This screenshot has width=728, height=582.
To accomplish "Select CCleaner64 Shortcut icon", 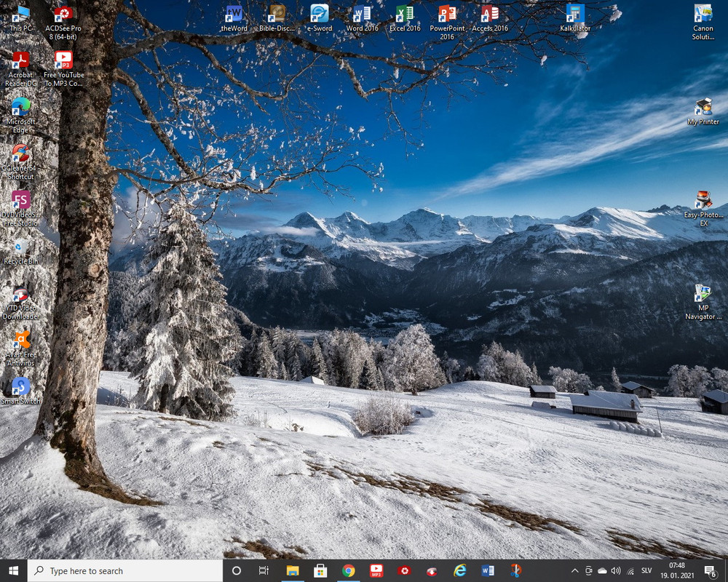I will [21, 162].
